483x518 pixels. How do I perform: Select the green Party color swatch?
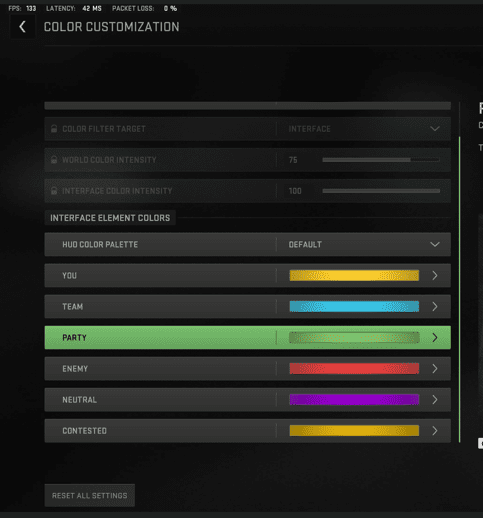tap(354, 338)
